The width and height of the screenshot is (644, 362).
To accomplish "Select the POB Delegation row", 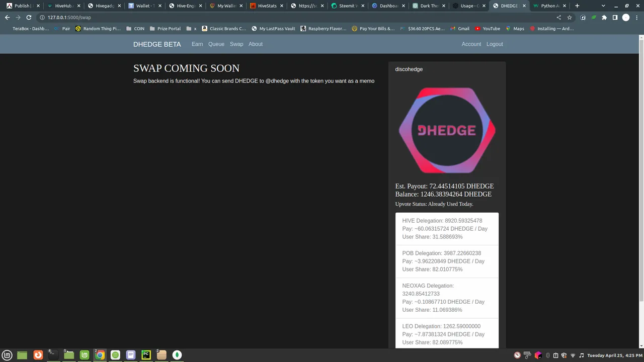I will (447, 261).
